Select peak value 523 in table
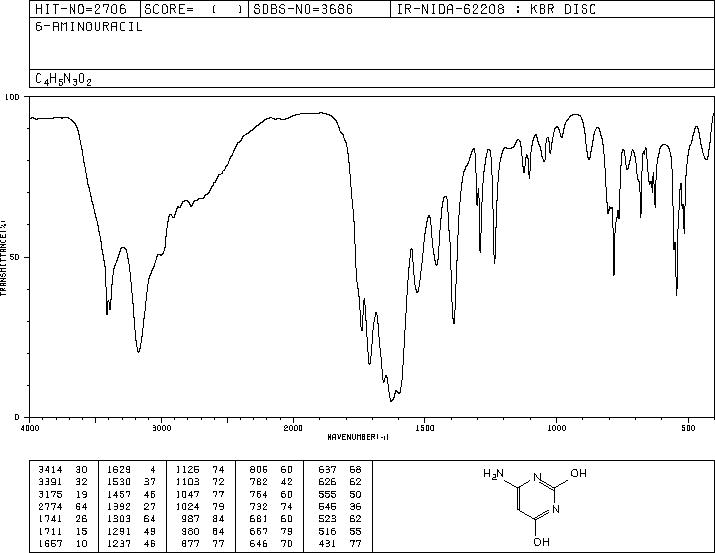715x553 pixels. coord(327,519)
